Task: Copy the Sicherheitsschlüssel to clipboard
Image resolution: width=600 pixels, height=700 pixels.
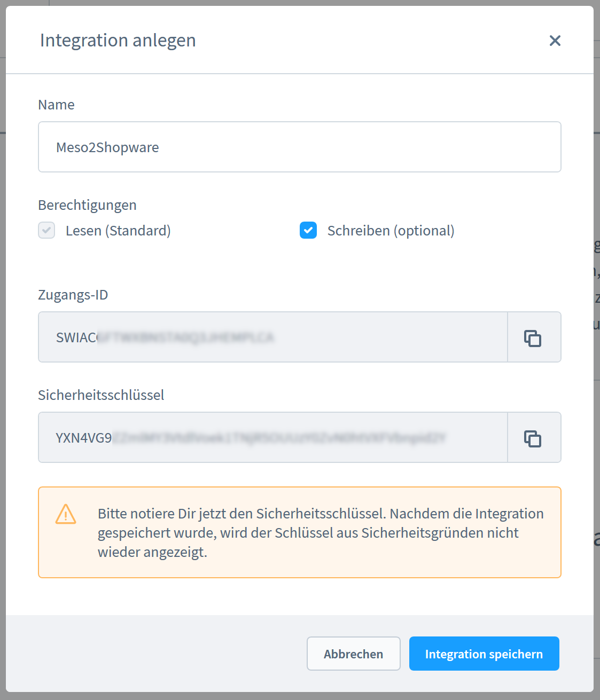Action: [x=533, y=438]
